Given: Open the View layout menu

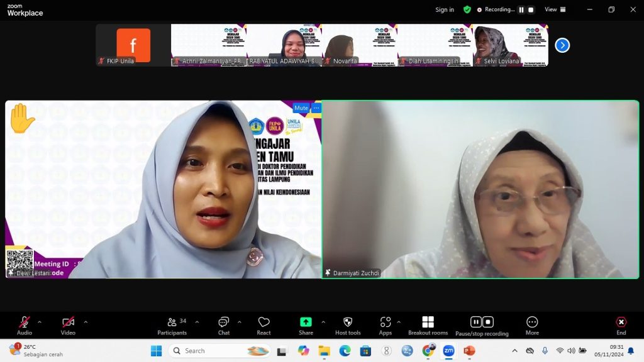Looking at the screenshot, I should pyautogui.click(x=555, y=9).
